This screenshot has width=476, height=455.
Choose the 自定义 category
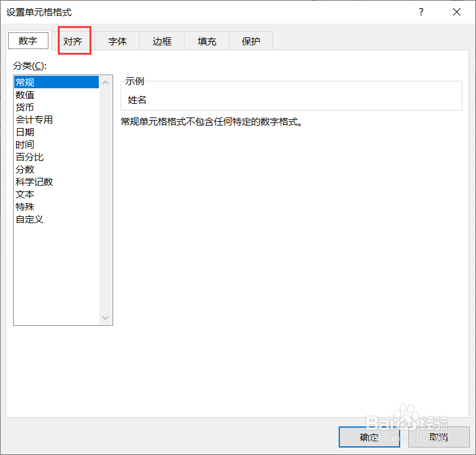pos(57,219)
